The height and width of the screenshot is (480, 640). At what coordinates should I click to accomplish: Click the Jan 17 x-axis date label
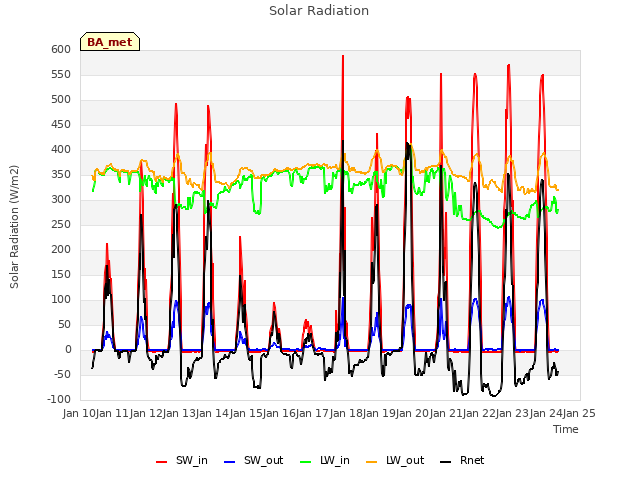(x=312, y=414)
